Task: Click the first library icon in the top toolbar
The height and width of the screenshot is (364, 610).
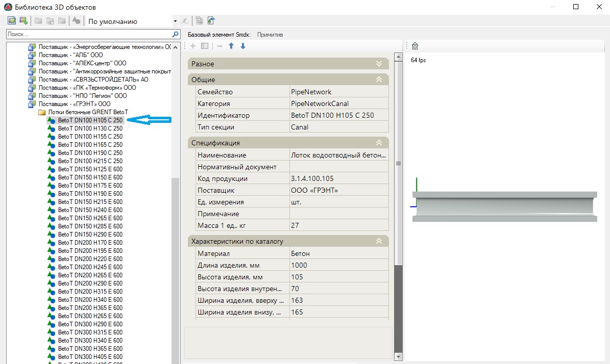Action: [x=12, y=21]
